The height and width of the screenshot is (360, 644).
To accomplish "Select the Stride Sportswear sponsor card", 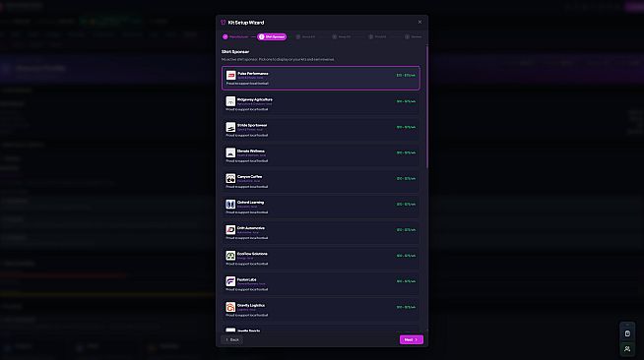I will [321, 130].
